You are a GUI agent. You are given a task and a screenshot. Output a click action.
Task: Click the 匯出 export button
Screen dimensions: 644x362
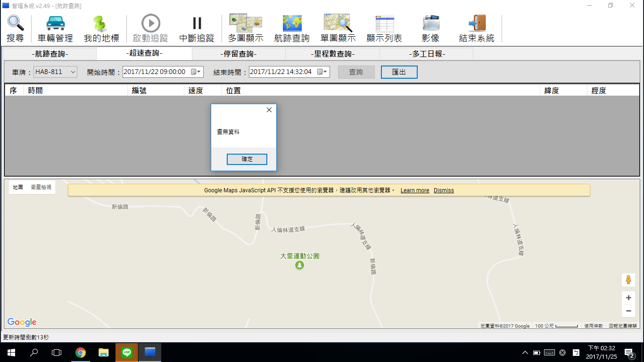(x=399, y=72)
